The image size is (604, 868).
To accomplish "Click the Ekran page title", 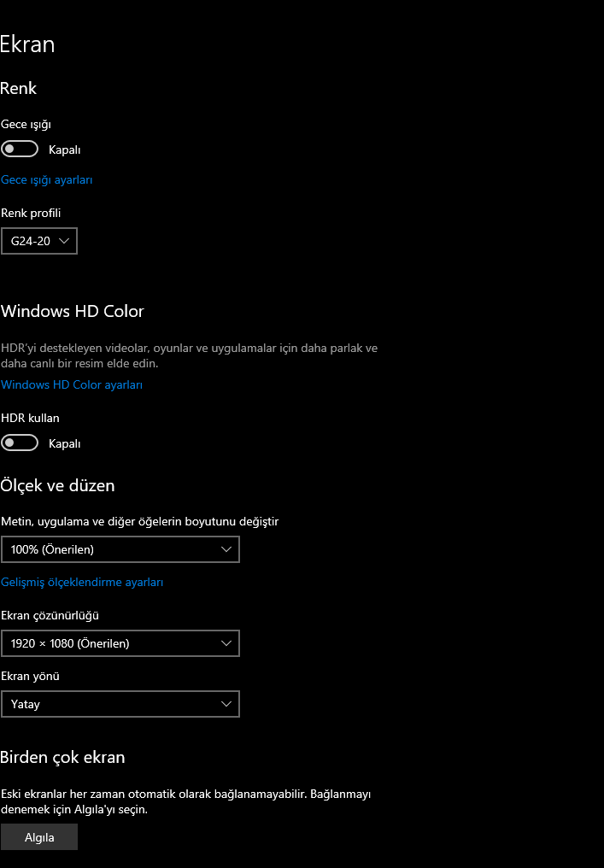I will click(27, 45).
